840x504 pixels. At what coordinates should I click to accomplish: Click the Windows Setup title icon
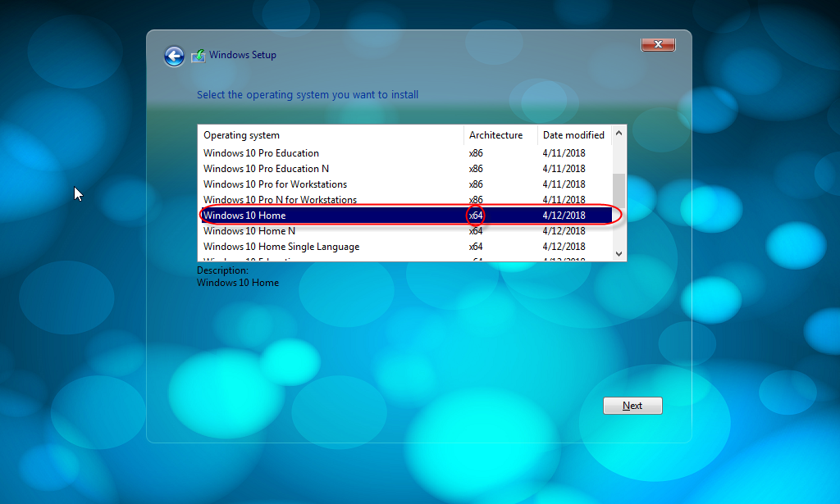coord(198,56)
